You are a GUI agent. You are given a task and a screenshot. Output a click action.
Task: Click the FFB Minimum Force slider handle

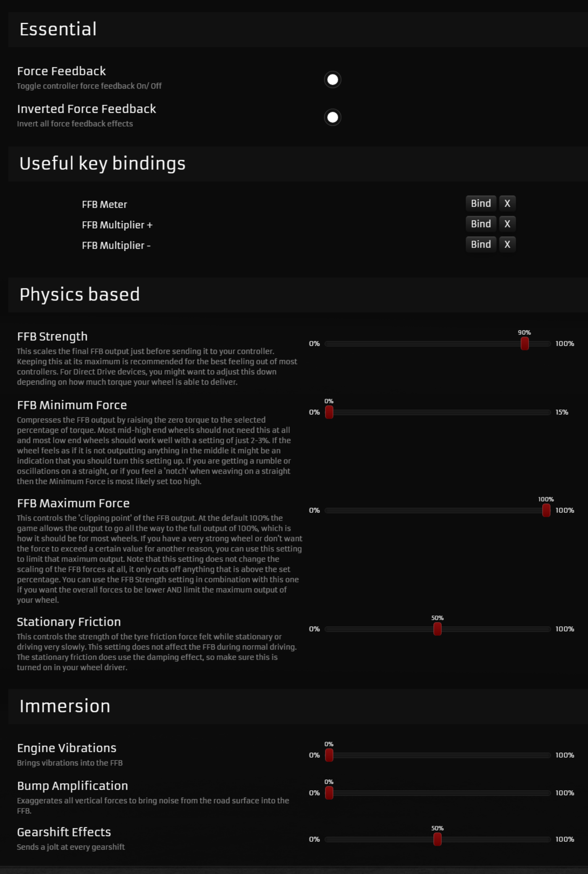tap(329, 412)
